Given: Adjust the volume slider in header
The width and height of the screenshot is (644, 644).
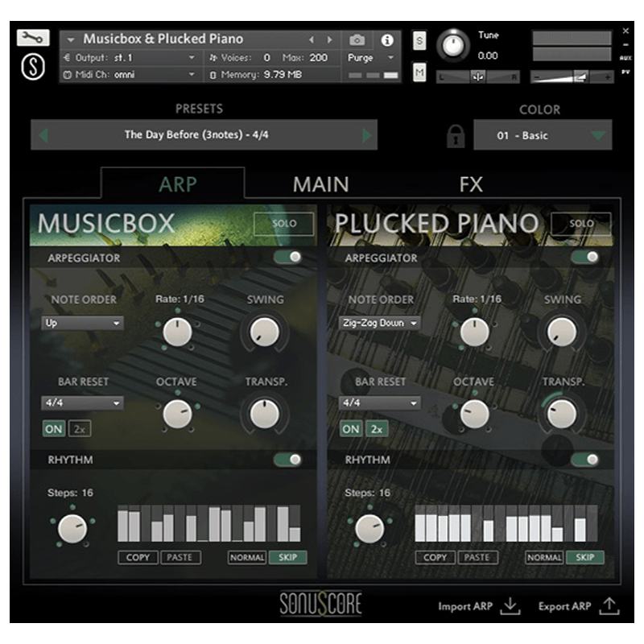Looking at the screenshot, I should [x=572, y=76].
